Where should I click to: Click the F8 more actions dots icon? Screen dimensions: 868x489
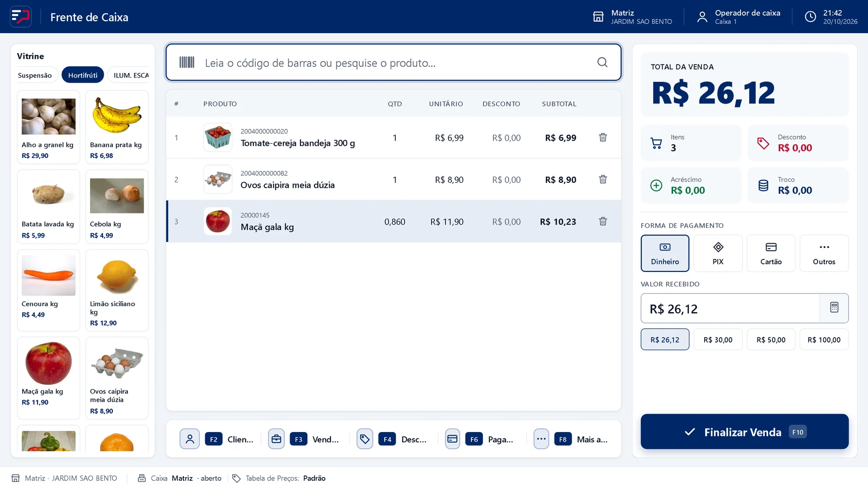(541, 439)
